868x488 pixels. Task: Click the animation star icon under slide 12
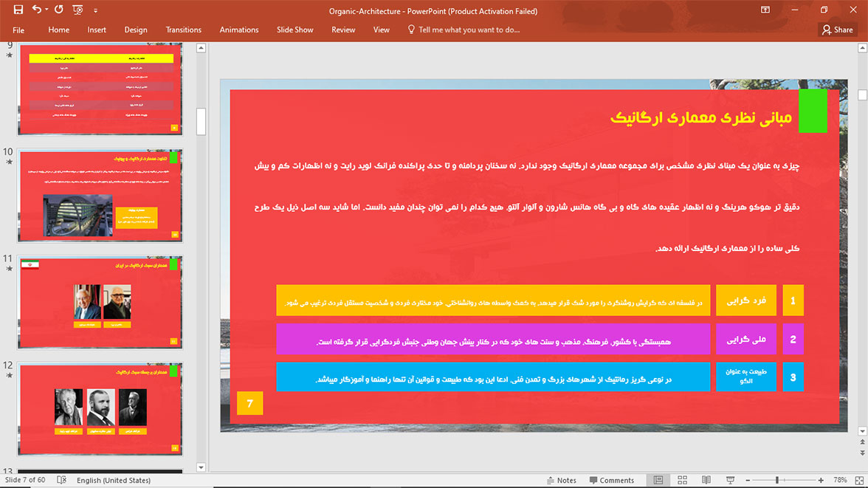click(x=9, y=376)
